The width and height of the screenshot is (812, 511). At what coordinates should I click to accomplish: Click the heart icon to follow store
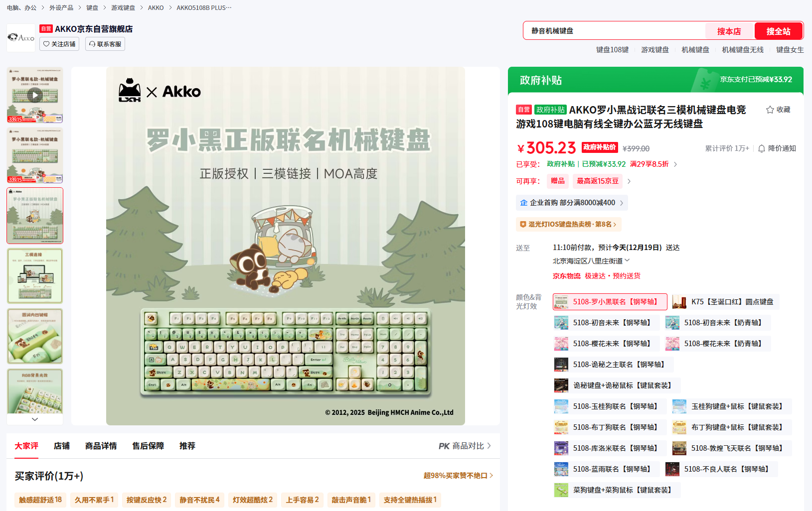46,44
